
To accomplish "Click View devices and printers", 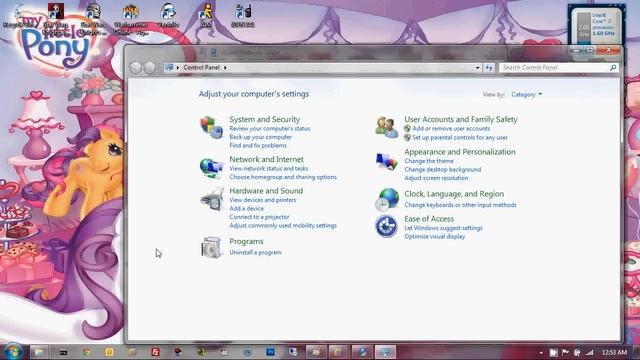I will click(x=263, y=200).
